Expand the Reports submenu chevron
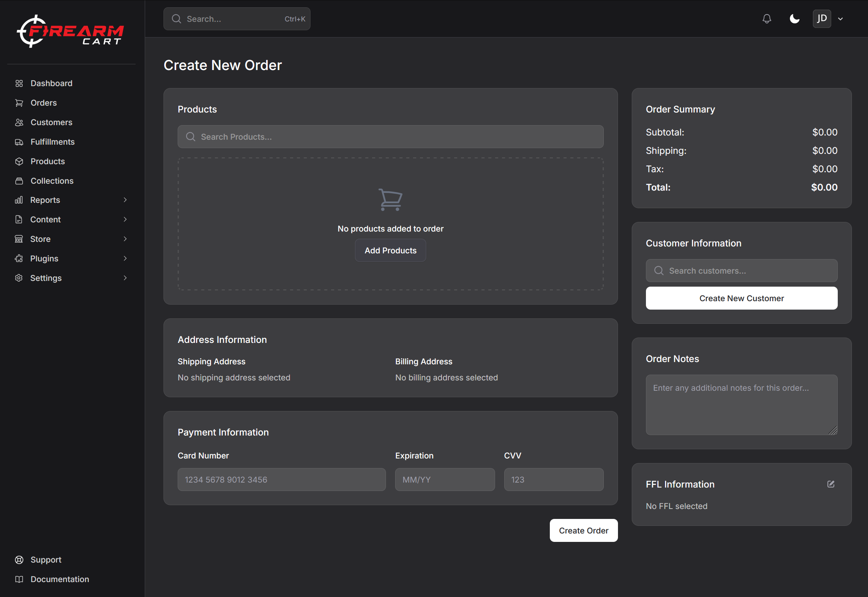 (125, 200)
